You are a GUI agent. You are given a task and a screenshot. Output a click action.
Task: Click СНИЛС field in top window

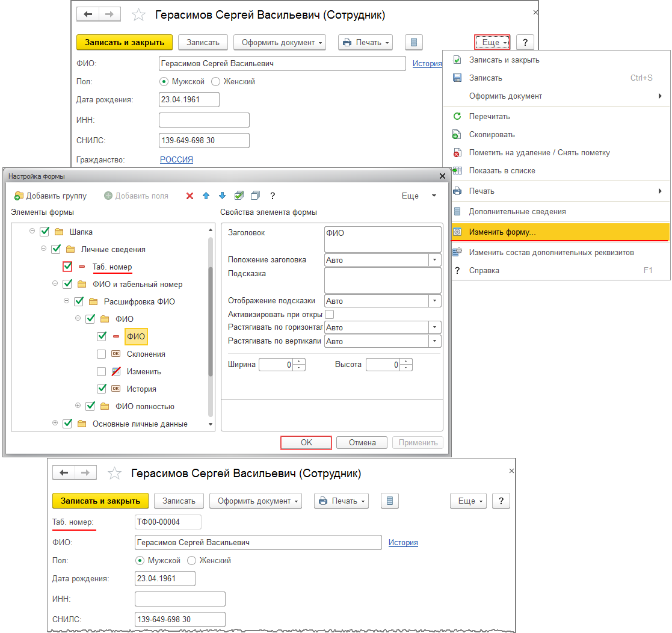tap(204, 141)
